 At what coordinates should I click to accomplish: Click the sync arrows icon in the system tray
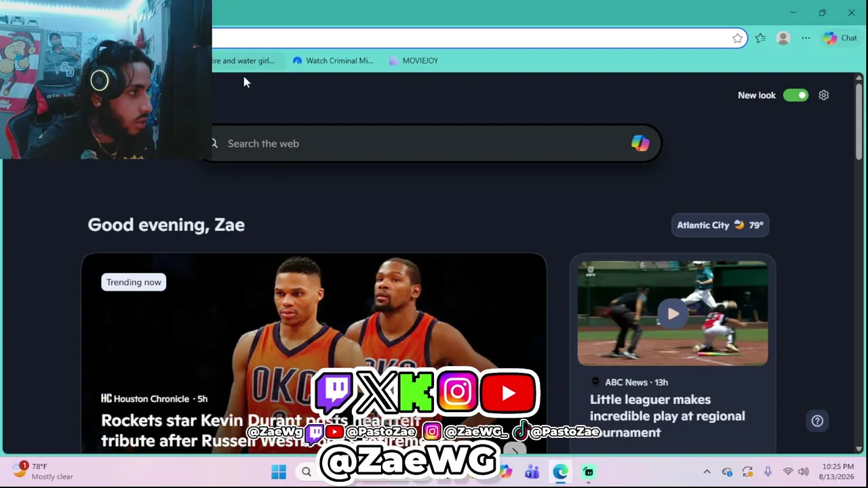click(x=747, y=472)
